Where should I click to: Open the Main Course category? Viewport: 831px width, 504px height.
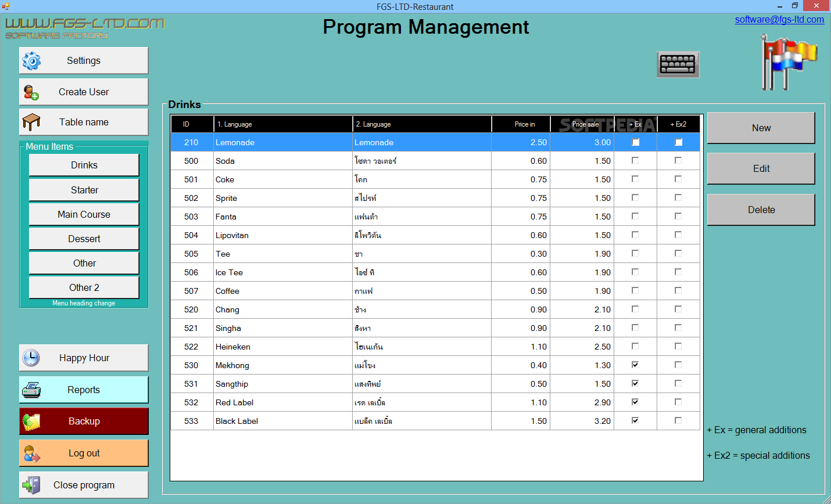(84, 214)
